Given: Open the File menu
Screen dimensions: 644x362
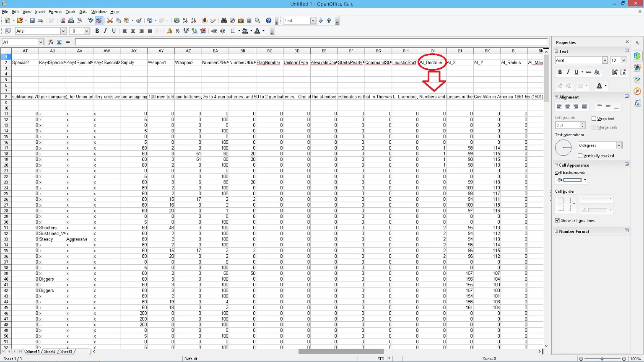Looking at the screenshot, I should pyautogui.click(x=5, y=12).
